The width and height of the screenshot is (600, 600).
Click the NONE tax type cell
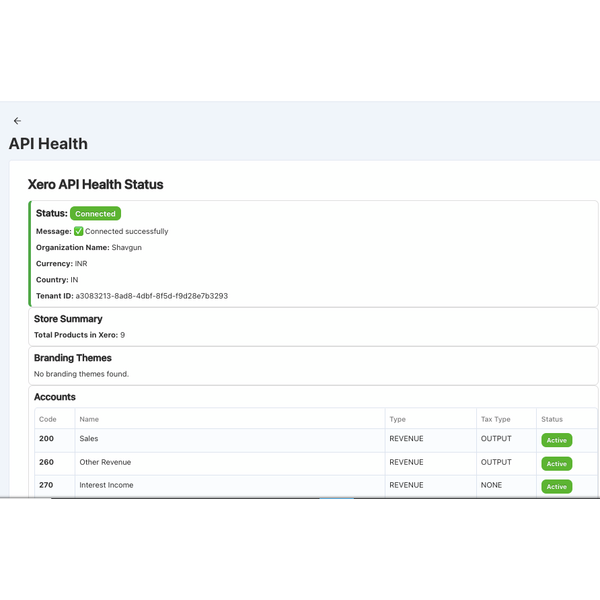[x=492, y=485]
